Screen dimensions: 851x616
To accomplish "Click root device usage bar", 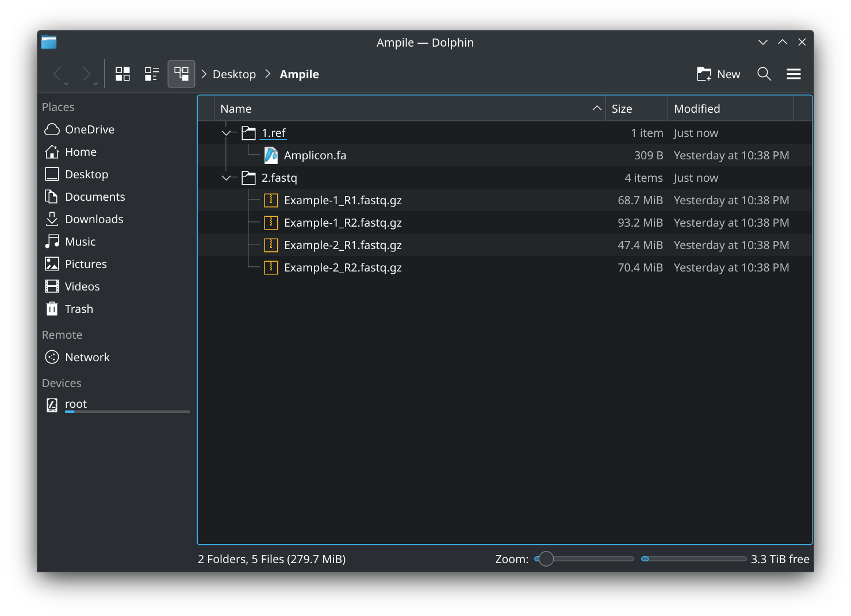I will click(x=128, y=412).
